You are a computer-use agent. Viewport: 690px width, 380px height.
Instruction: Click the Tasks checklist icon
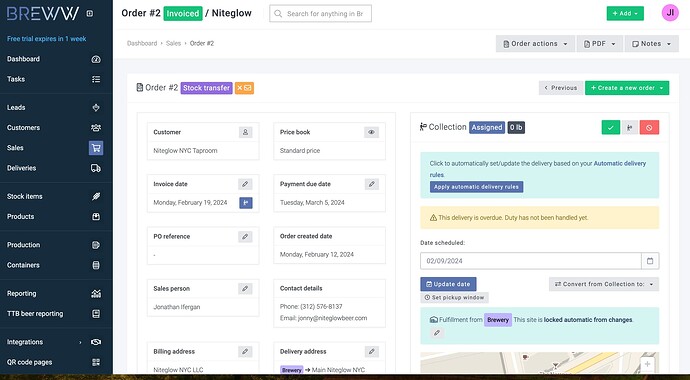[96, 79]
